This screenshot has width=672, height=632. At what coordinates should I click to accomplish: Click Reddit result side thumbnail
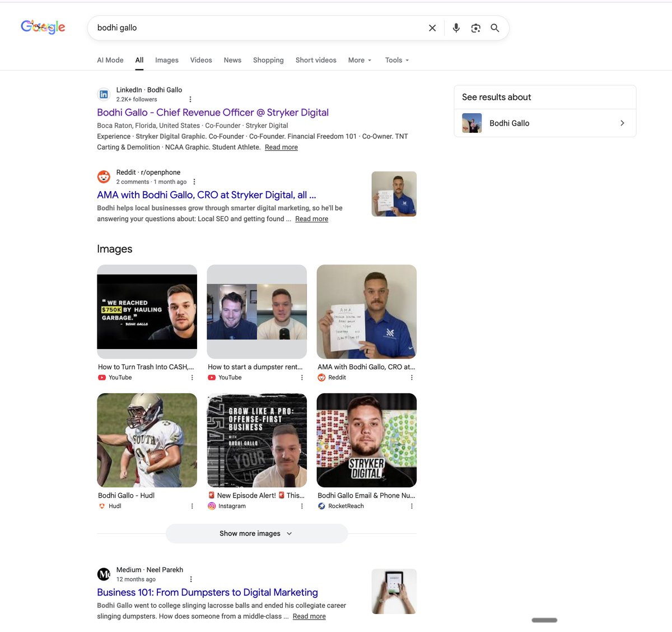[x=394, y=194]
